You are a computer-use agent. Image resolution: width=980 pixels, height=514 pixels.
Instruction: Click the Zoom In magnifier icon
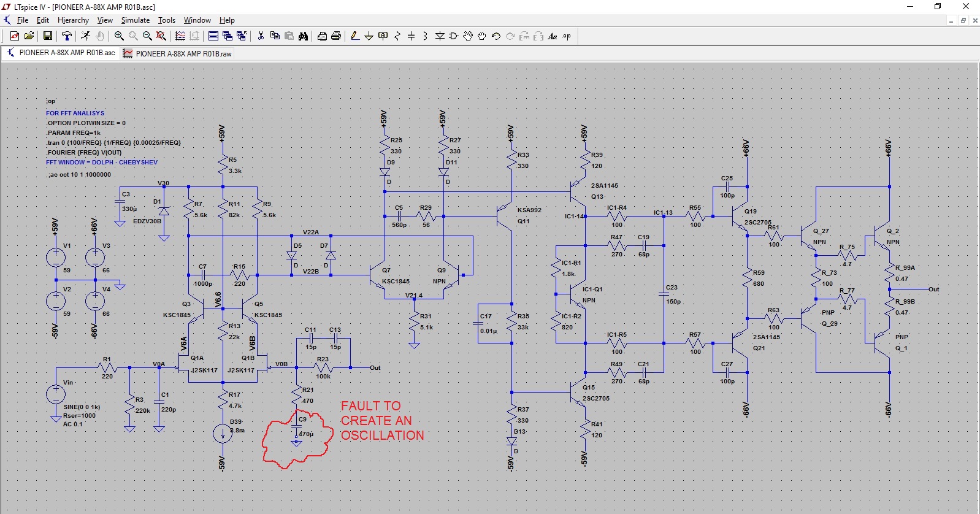pyautogui.click(x=119, y=36)
